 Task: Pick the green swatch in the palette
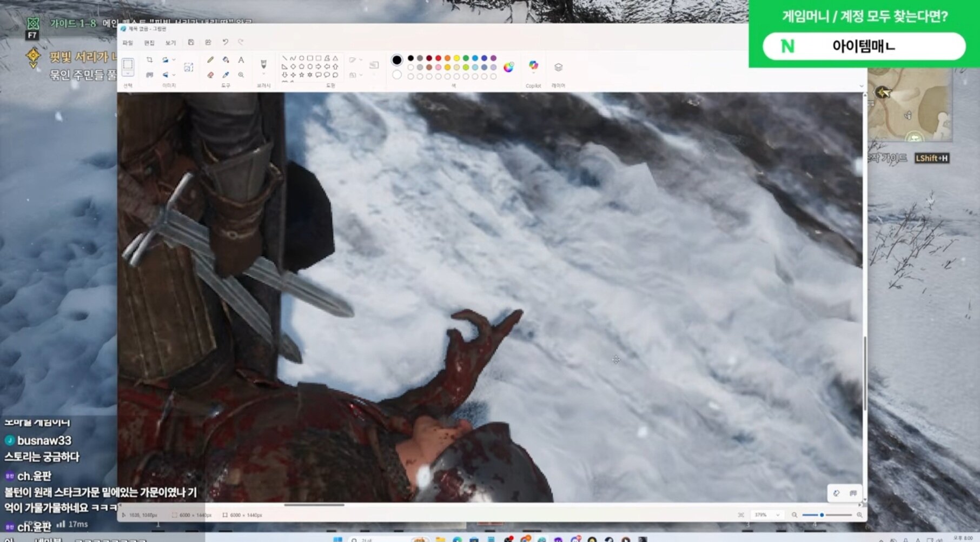pyautogui.click(x=466, y=58)
